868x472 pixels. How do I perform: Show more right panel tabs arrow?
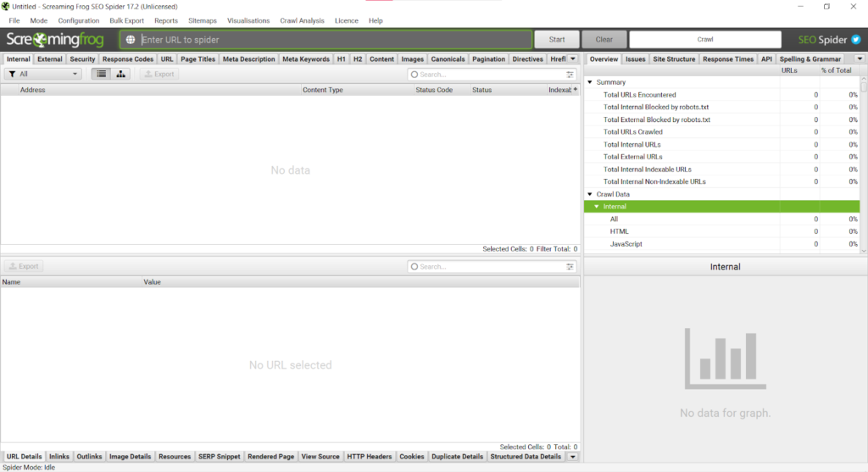[860, 58]
